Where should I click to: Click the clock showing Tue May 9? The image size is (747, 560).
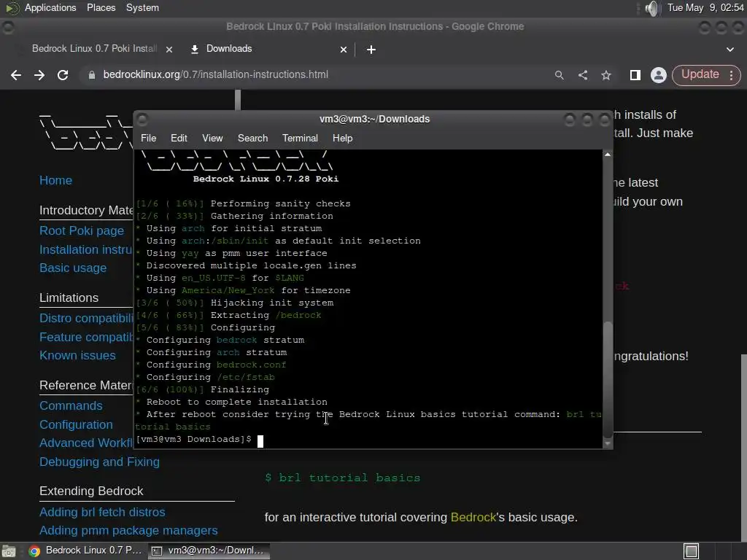tap(705, 7)
